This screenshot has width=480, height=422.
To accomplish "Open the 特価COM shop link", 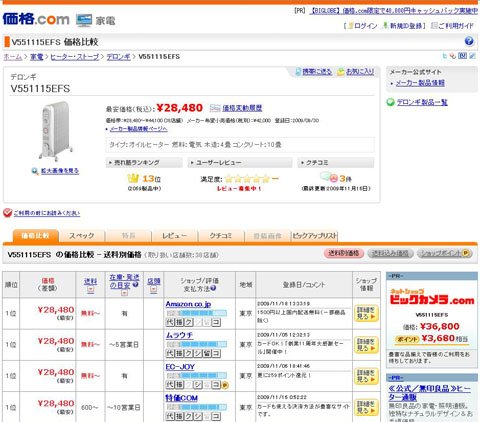I will (182, 398).
